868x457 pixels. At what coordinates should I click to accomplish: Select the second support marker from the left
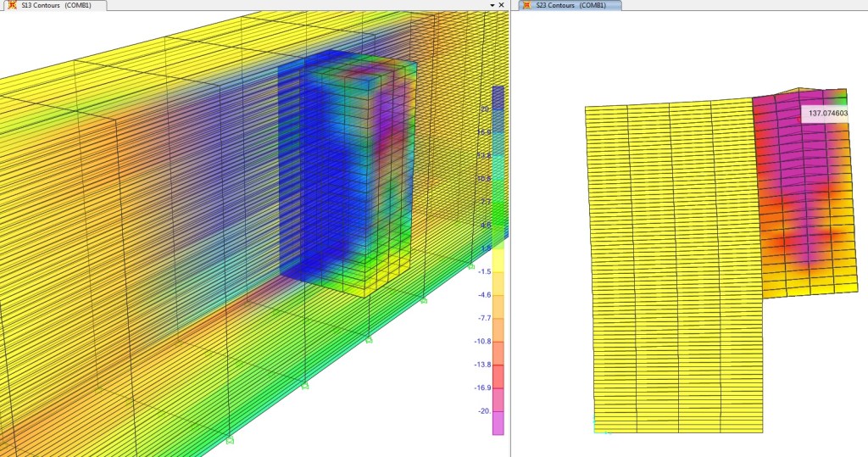304,385
